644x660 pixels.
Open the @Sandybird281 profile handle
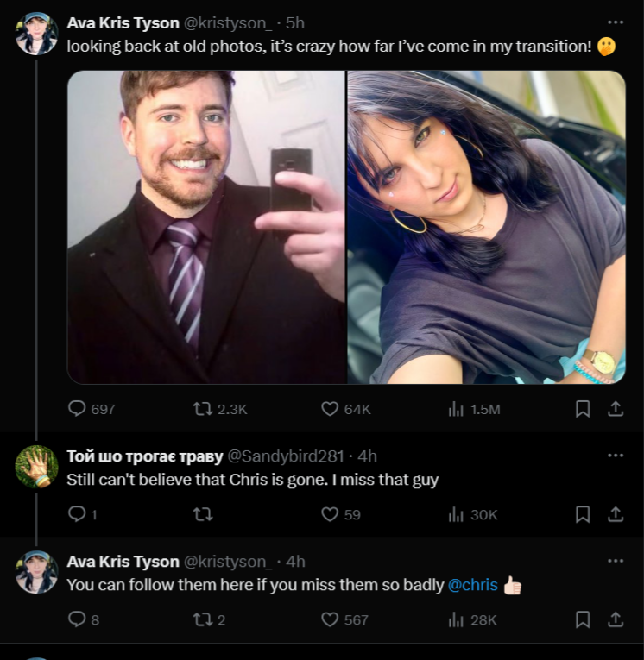pos(286,456)
